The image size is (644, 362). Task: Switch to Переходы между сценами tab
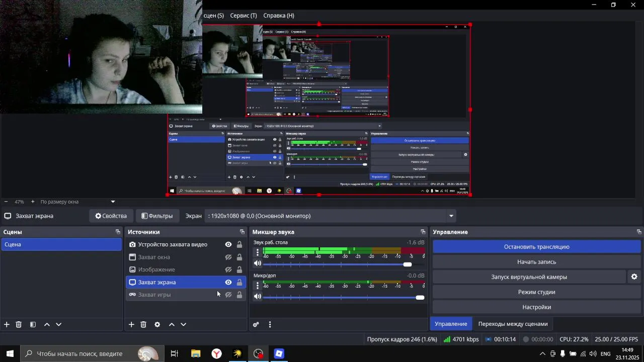click(513, 324)
